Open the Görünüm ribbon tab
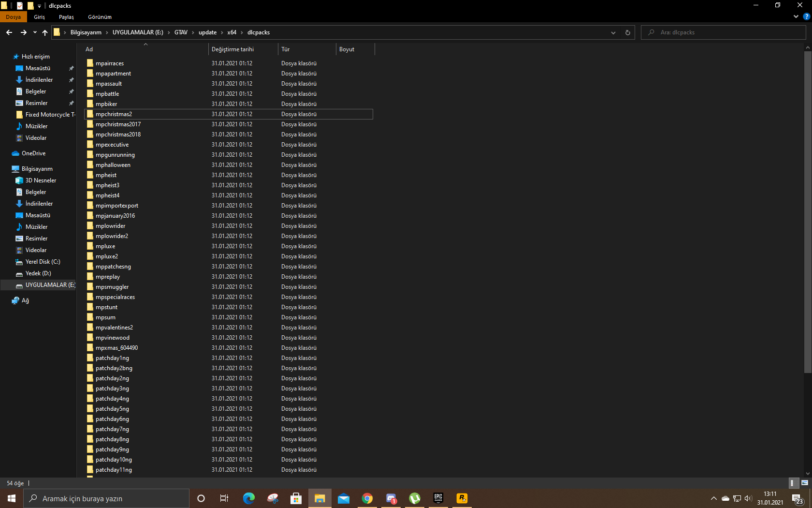The image size is (812, 508). coord(100,17)
